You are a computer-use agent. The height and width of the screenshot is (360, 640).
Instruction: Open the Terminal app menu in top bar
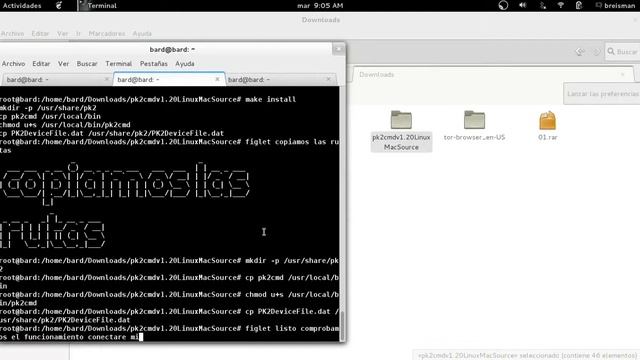98,6
